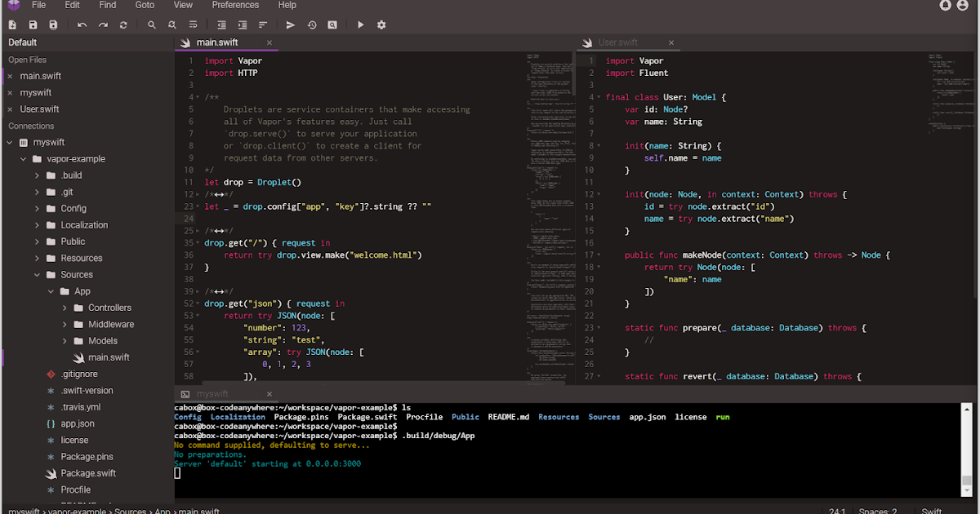Click the Default layout label in the sidebar
Screen dimensions: 980x514
coord(24,42)
